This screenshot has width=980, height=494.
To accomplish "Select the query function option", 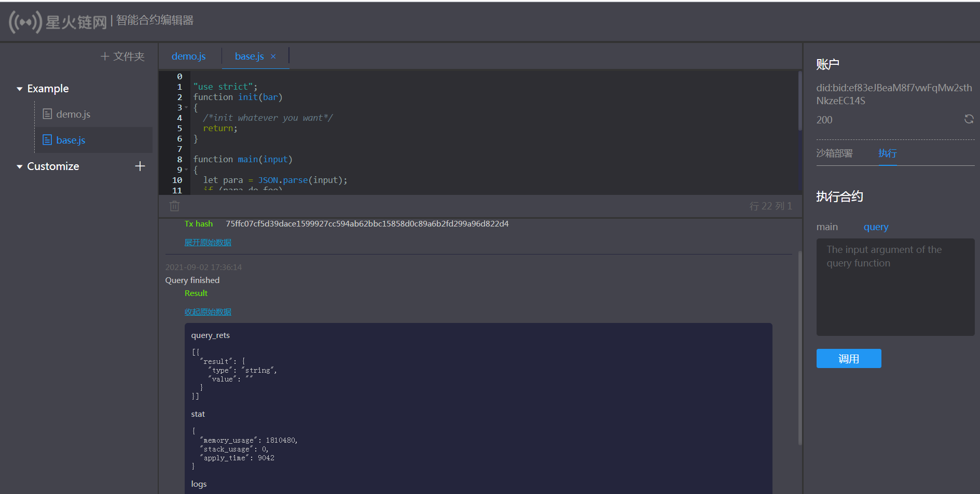I will click(x=876, y=227).
